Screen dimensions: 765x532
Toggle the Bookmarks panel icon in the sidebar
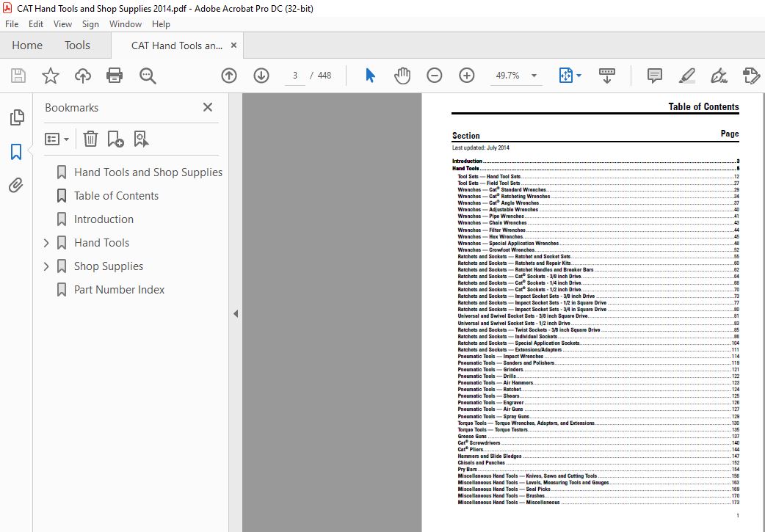pyautogui.click(x=16, y=152)
